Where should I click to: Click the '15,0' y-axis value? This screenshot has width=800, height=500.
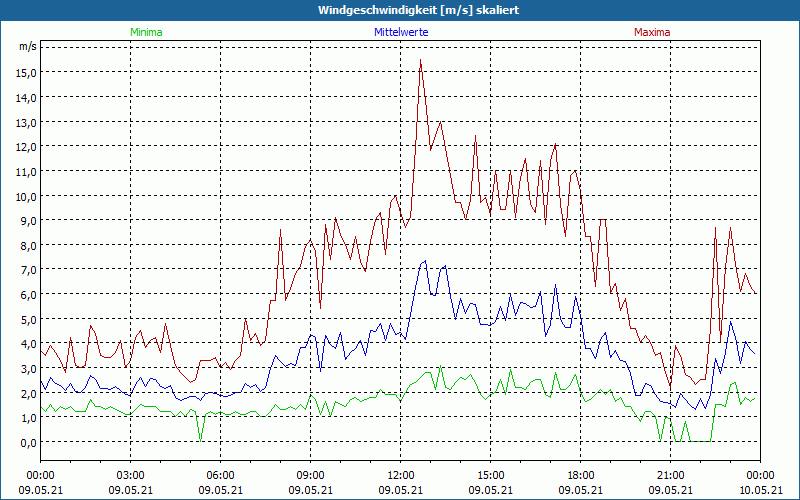(x=26, y=73)
